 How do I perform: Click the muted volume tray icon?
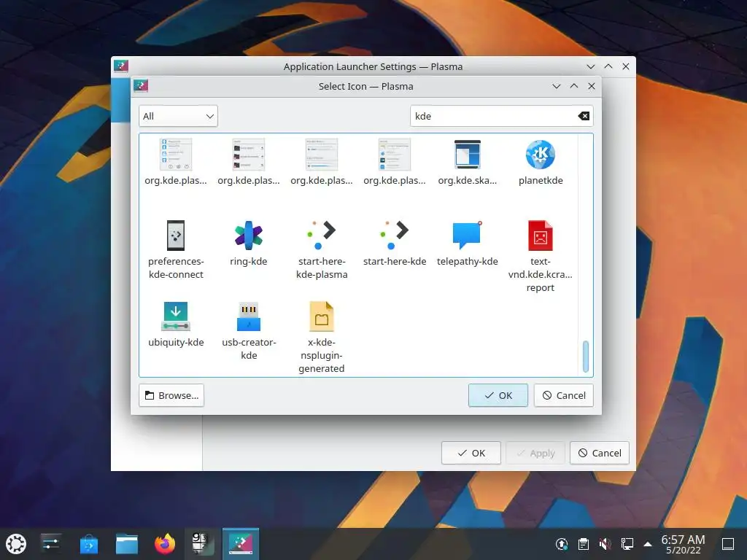point(605,544)
